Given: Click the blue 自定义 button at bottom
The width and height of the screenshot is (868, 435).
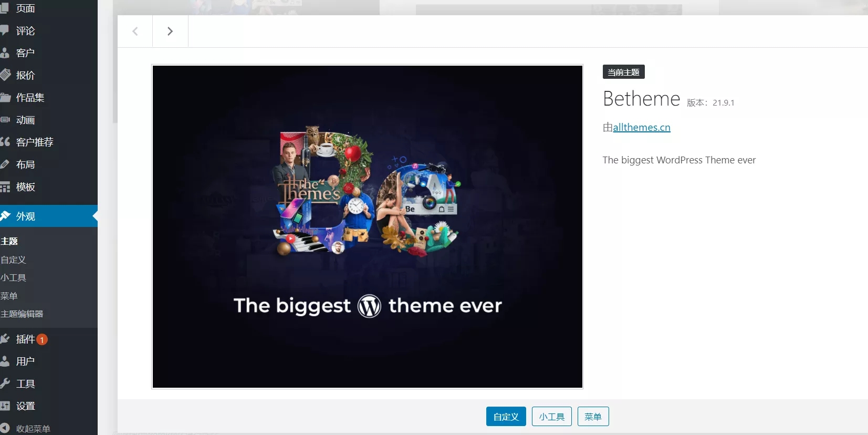Looking at the screenshot, I should [506, 417].
